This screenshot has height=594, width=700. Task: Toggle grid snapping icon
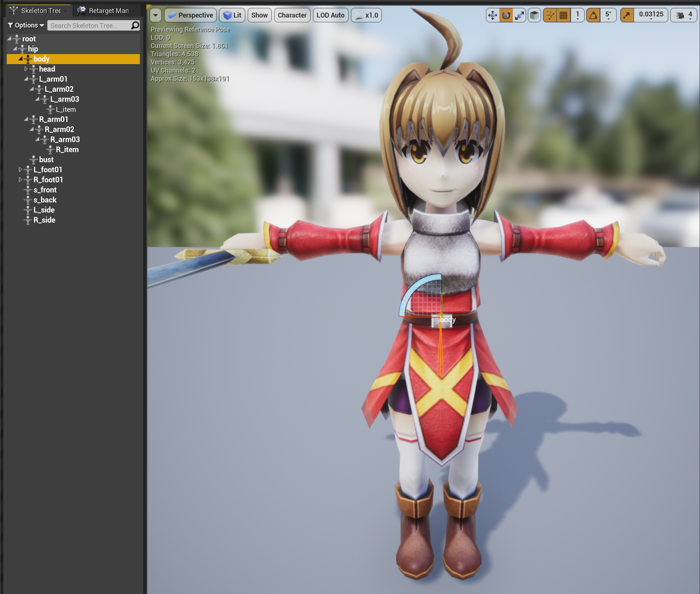click(x=564, y=15)
